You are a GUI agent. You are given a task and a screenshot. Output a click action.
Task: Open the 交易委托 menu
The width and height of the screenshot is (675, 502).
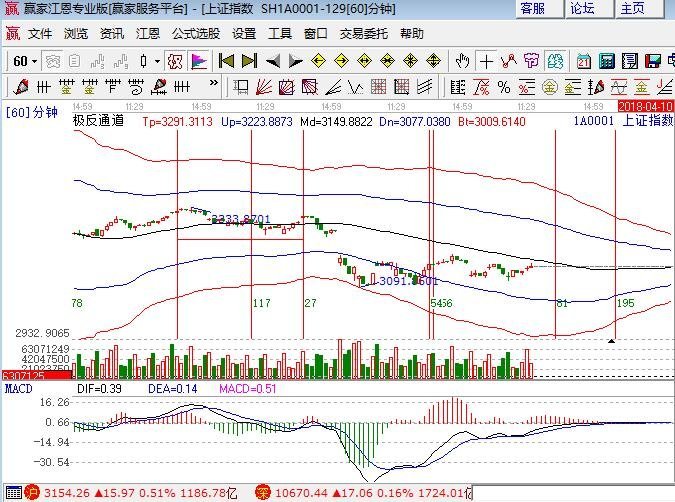pos(364,34)
